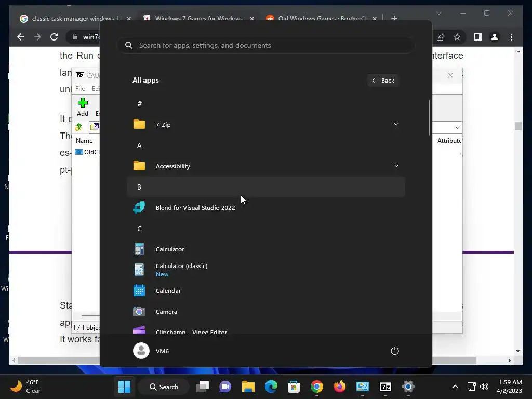
Task: Click the taskbar Search button
Action: (164, 387)
